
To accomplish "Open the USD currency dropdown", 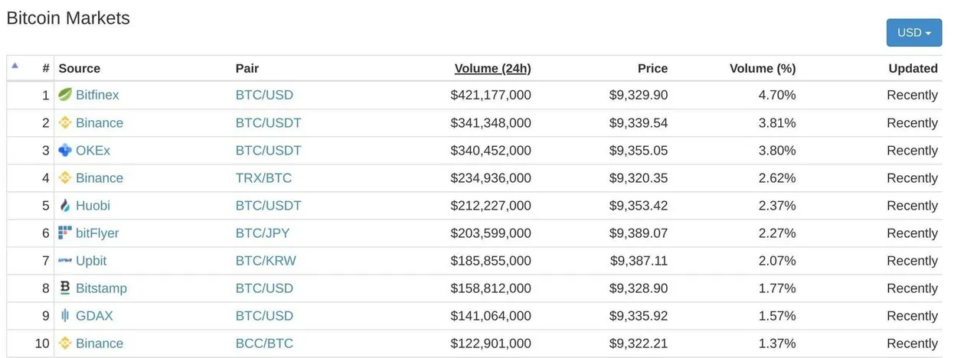I will pos(914,33).
